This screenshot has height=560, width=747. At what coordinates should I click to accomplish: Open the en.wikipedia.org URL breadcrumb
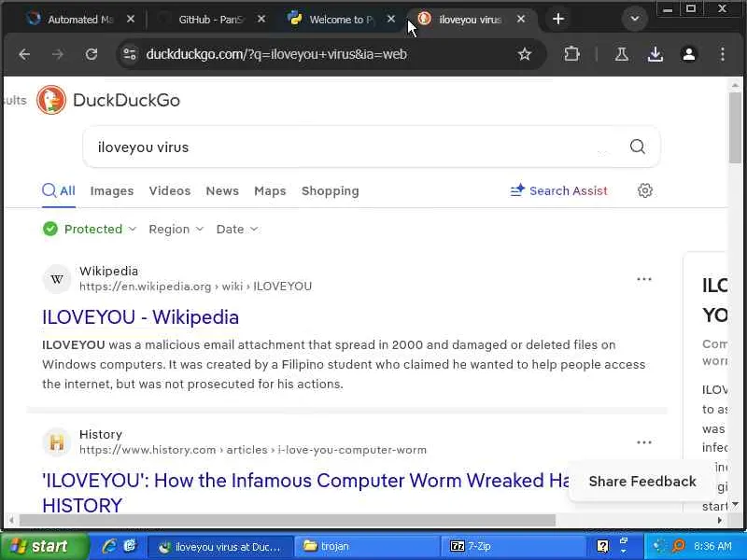pyautogui.click(x=195, y=287)
